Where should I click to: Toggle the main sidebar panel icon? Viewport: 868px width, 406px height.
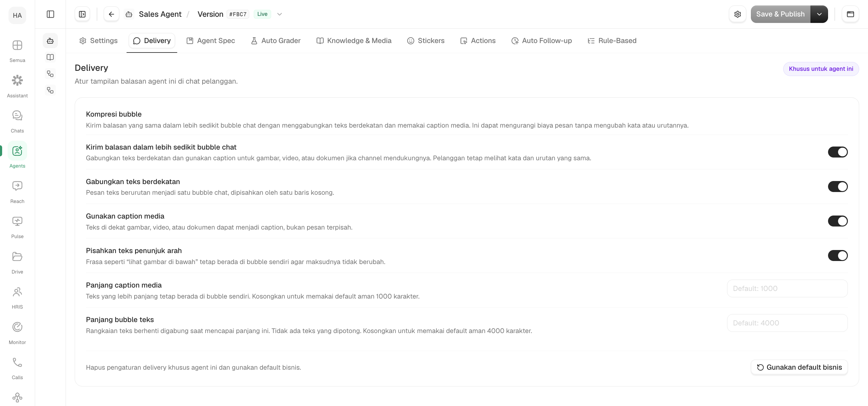(50, 14)
